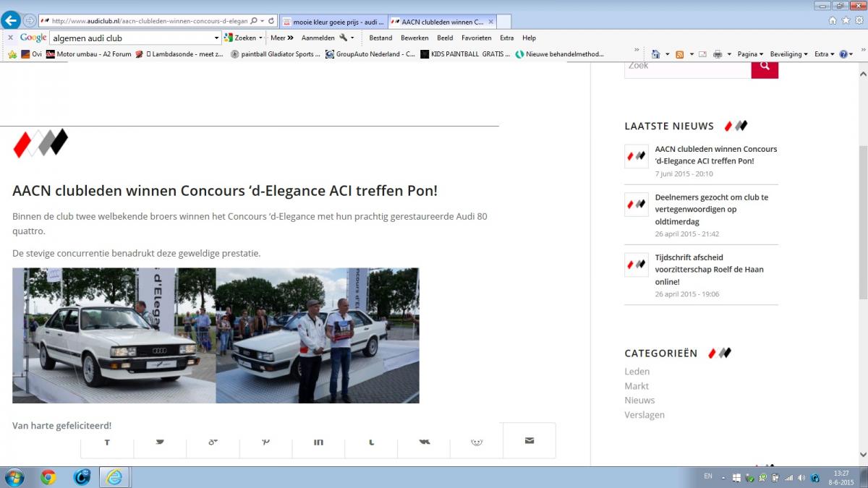Viewport: 868px width, 488px height.
Task: Launch Google Chrome from the taskbar
Action: coord(48,477)
